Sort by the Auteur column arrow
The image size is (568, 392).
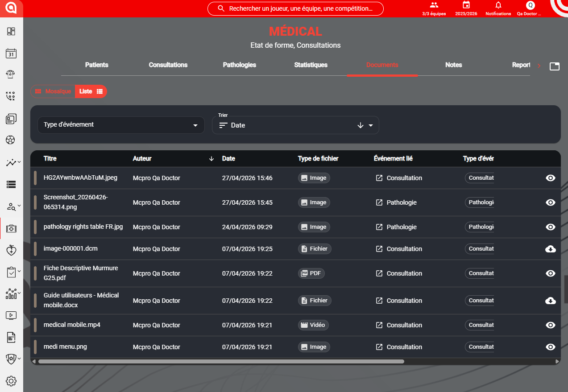pyautogui.click(x=211, y=159)
